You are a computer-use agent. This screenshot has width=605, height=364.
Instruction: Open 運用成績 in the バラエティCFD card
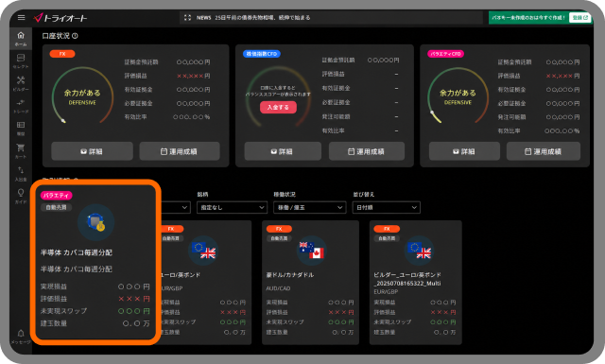point(544,151)
